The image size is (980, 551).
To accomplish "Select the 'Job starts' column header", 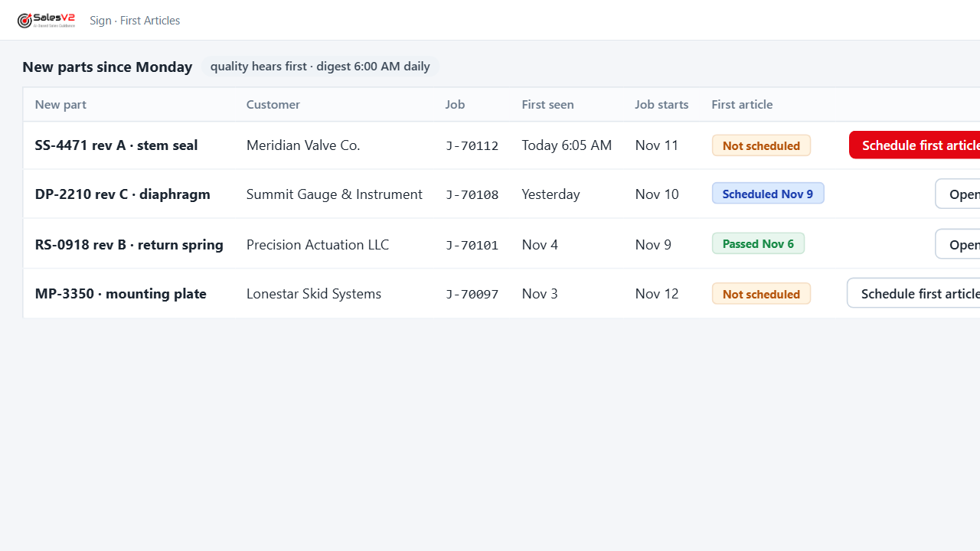I will [x=661, y=104].
